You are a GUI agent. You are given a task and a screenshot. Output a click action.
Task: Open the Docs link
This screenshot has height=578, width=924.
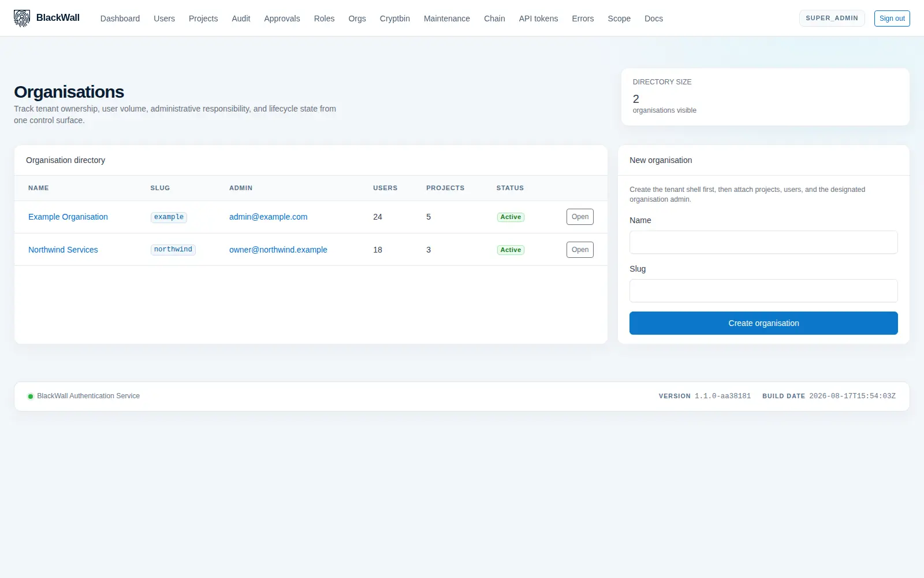tap(654, 18)
